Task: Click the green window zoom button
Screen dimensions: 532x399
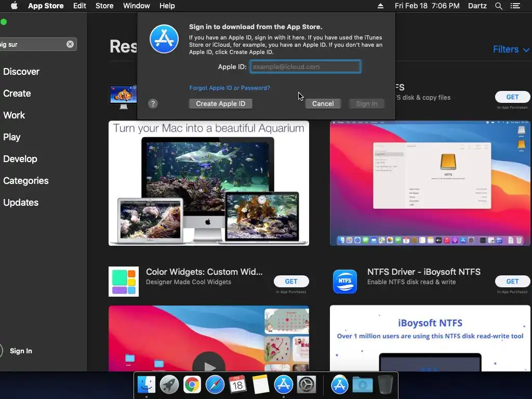Action: pos(4,22)
